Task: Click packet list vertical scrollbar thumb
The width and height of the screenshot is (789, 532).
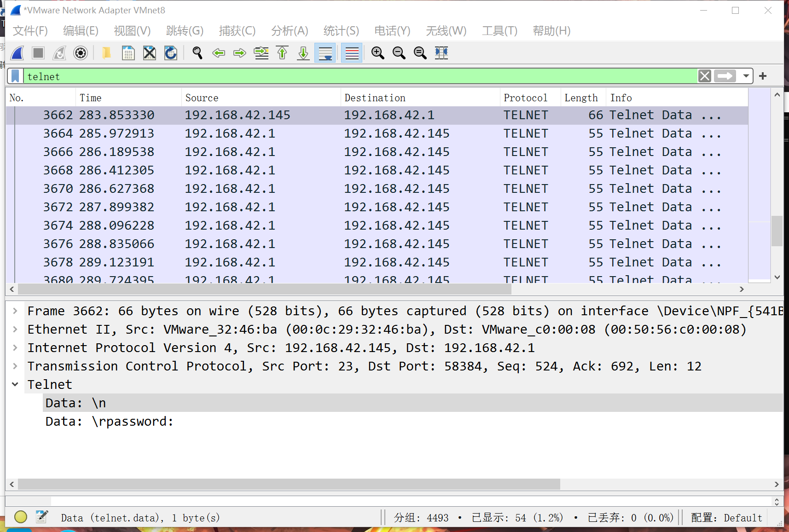Action: (777, 231)
